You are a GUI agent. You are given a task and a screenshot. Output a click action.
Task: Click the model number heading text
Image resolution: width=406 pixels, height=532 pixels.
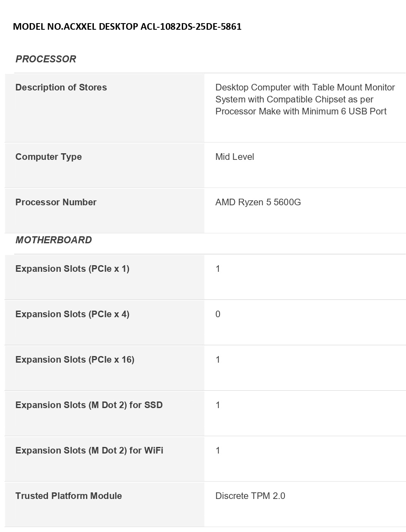(x=127, y=27)
